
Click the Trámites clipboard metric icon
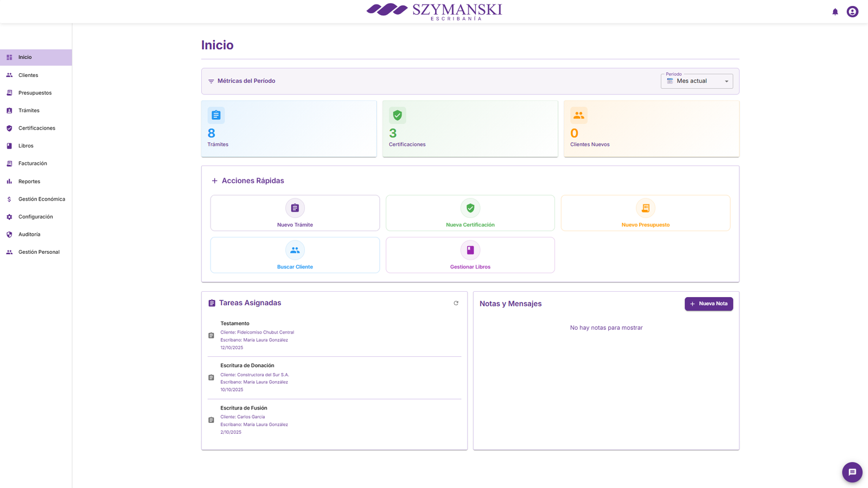[216, 115]
